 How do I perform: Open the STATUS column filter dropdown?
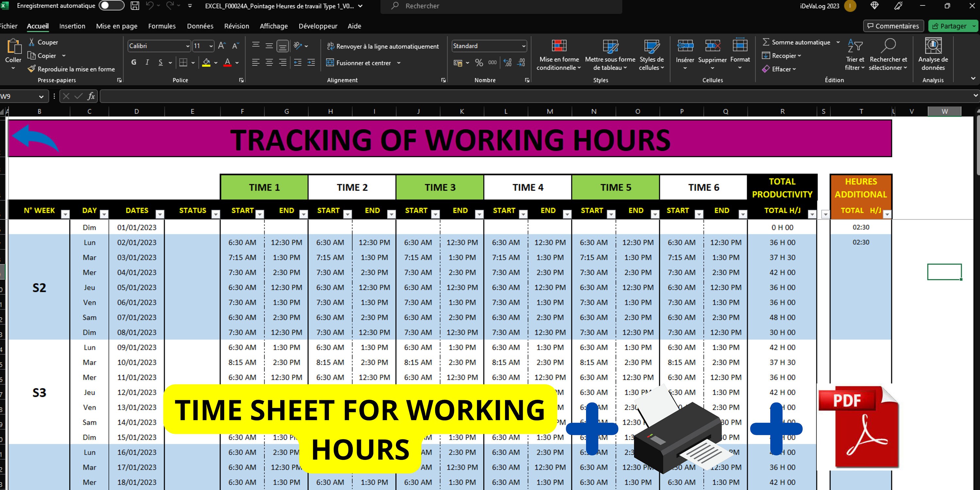coord(216,214)
